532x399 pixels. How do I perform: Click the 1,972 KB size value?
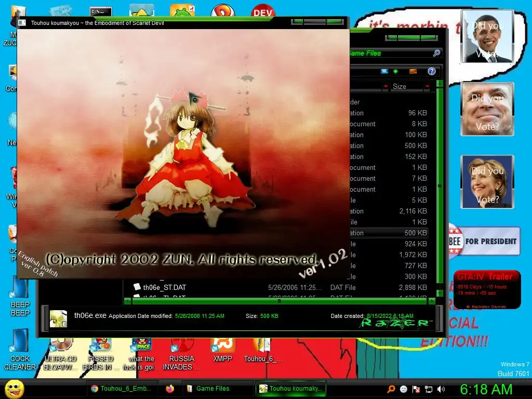pyautogui.click(x=413, y=255)
